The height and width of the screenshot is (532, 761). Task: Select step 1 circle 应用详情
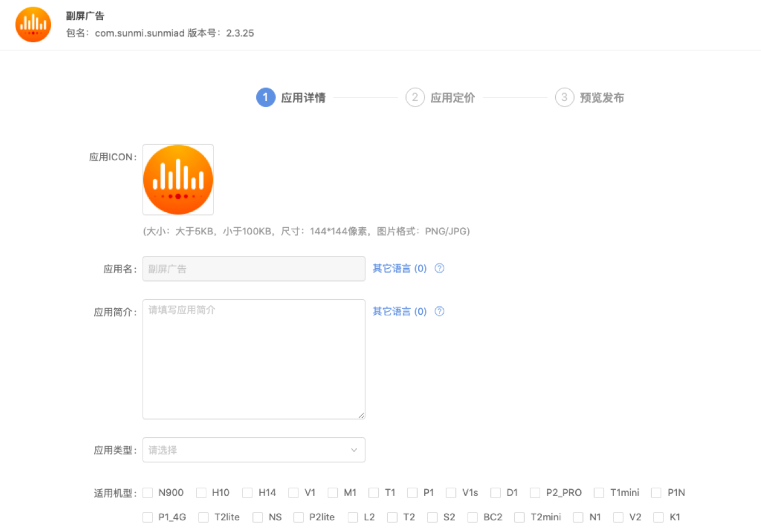(x=266, y=98)
